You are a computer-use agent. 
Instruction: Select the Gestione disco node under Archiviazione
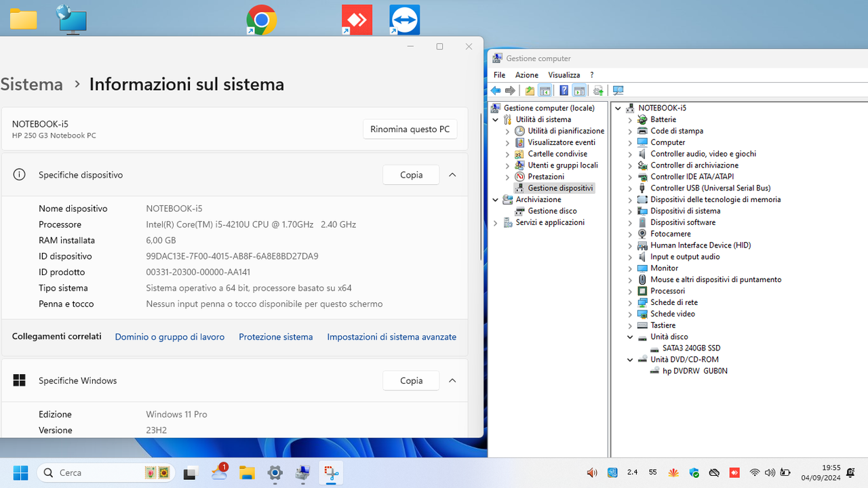coord(551,211)
